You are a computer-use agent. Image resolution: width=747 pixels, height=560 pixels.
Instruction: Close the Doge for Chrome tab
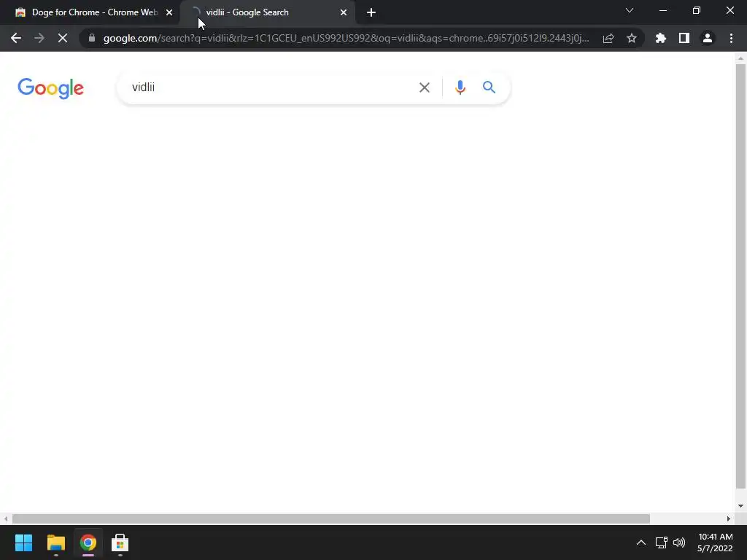click(169, 12)
